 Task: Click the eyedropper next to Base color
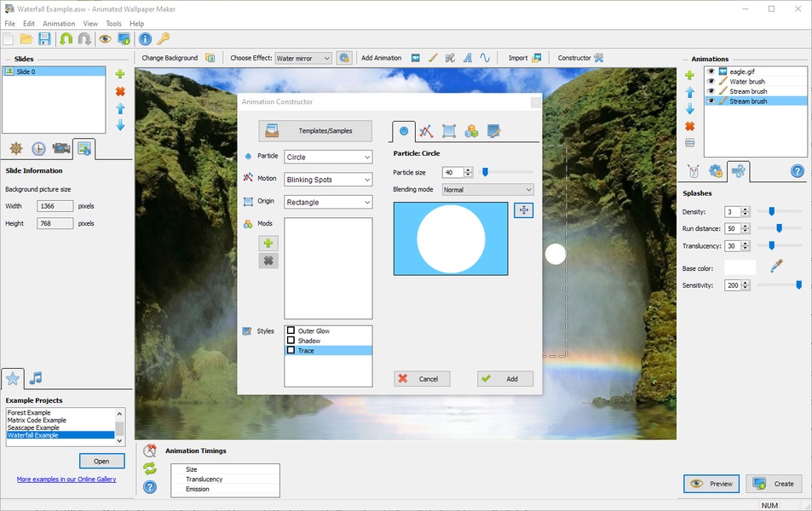tap(775, 267)
